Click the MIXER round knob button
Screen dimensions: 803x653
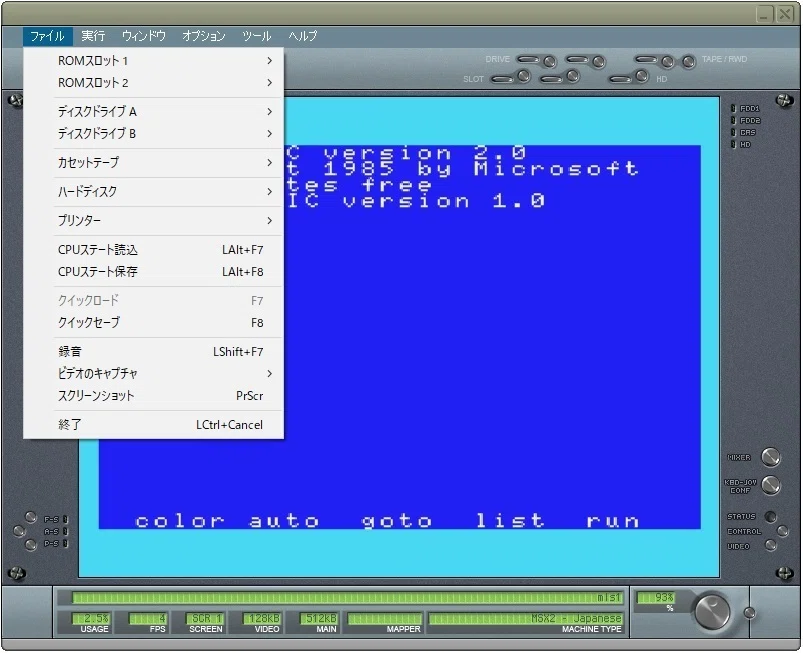coord(770,457)
